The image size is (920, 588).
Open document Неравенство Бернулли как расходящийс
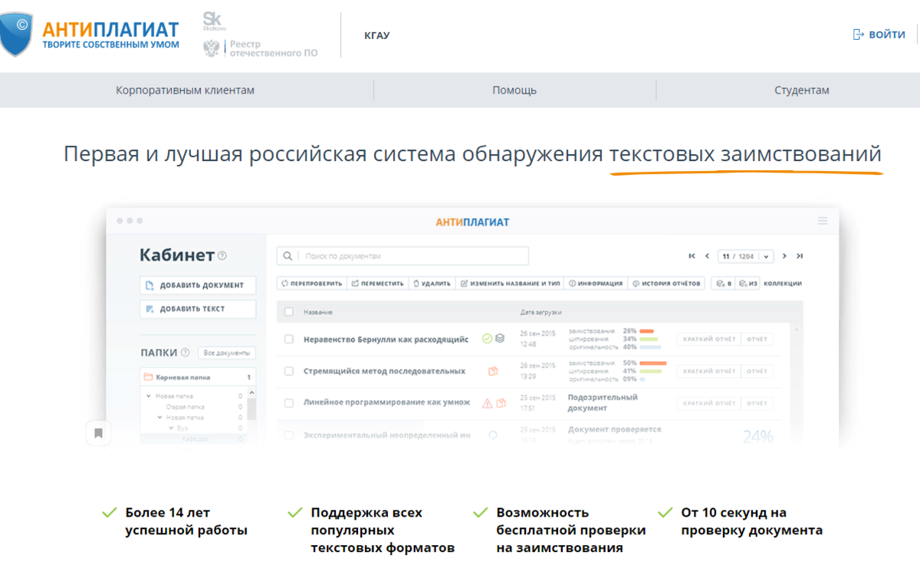click(x=386, y=339)
